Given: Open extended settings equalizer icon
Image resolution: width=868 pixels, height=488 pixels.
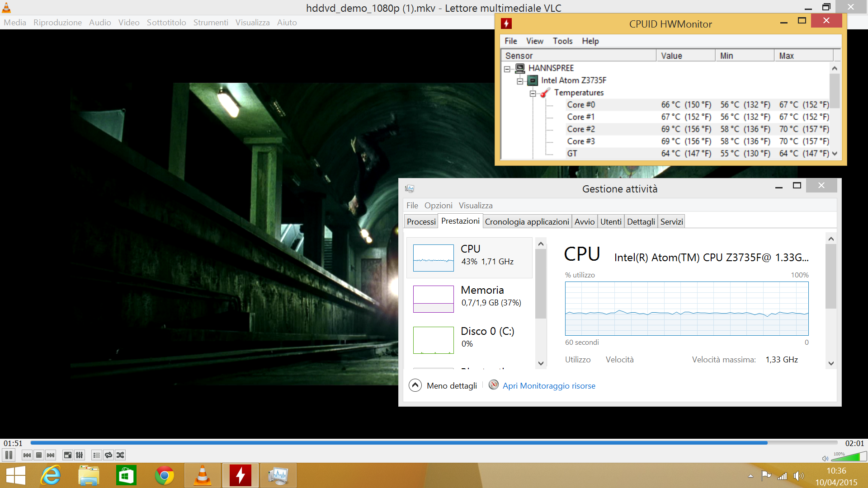Looking at the screenshot, I should pyautogui.click(x=80, y=455).
